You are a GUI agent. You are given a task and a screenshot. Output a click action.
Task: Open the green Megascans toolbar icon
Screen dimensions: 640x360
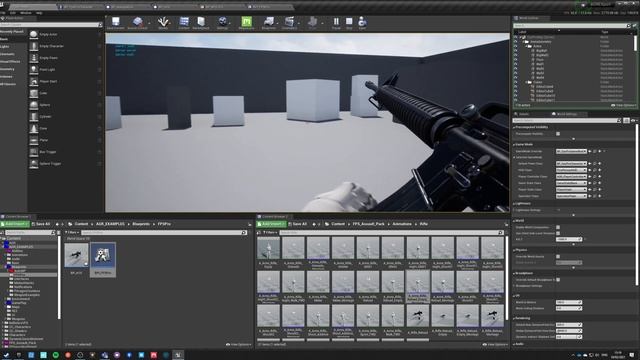(x=246, y=23)
